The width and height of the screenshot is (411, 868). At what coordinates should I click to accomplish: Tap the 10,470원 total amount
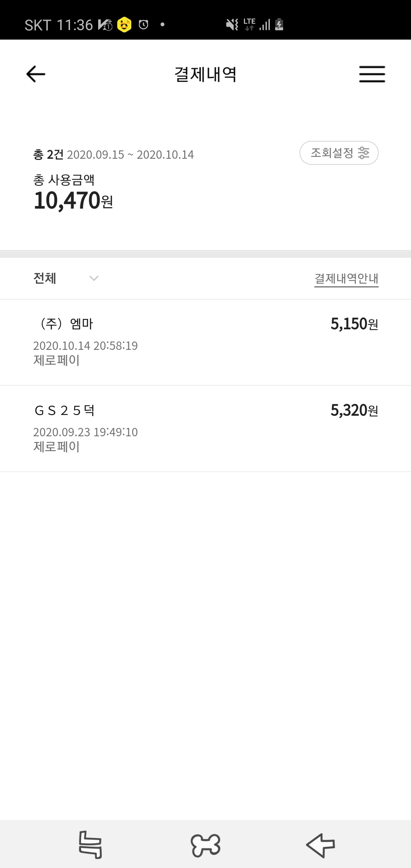click(73, 201)
